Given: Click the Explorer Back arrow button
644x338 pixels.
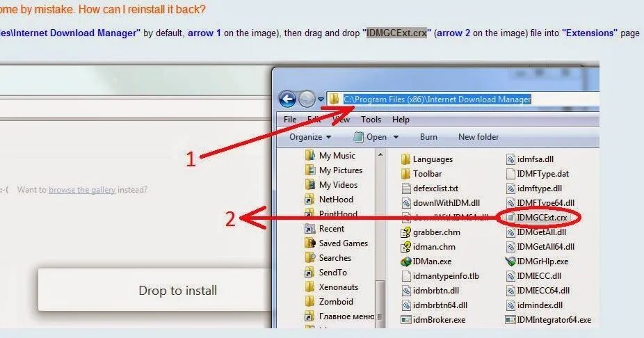Looking at the screenshot, I should click(287, 99).
